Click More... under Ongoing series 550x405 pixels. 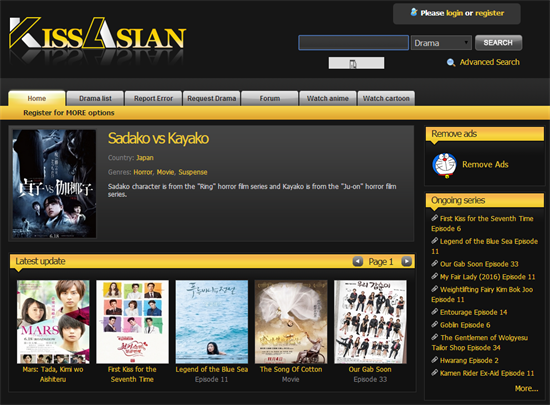click(526, 388)
